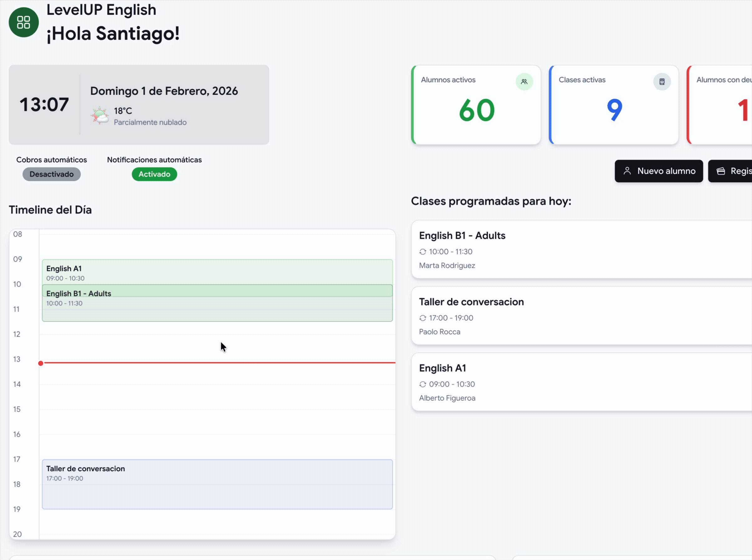Click the person icon in Nuevo alumno

tap(627, 171)
